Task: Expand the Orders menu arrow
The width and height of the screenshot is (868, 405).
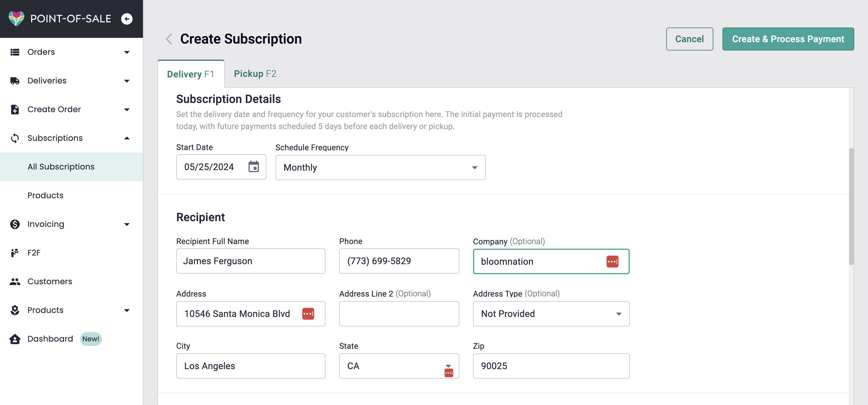Action: click(127, 52)
